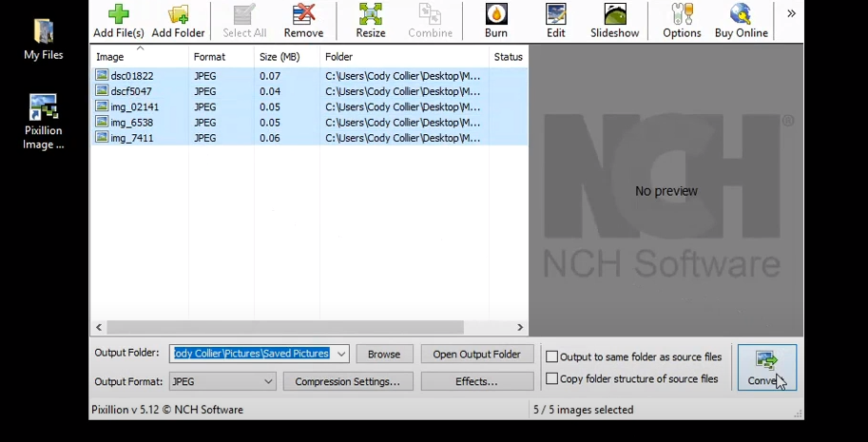
Task: Click the horizontal scrollbar right arrow
Action: (x=520, y=327)
